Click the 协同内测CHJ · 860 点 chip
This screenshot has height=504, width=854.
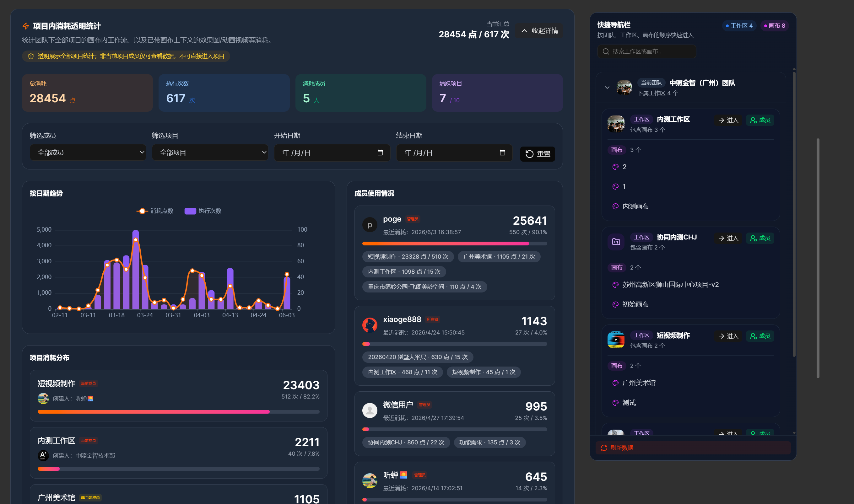406,442
